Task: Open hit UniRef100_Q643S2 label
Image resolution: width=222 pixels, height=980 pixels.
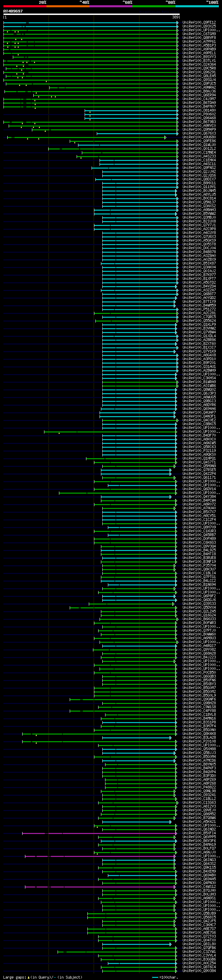Action: pyautogui.click(x=199, y=864)
